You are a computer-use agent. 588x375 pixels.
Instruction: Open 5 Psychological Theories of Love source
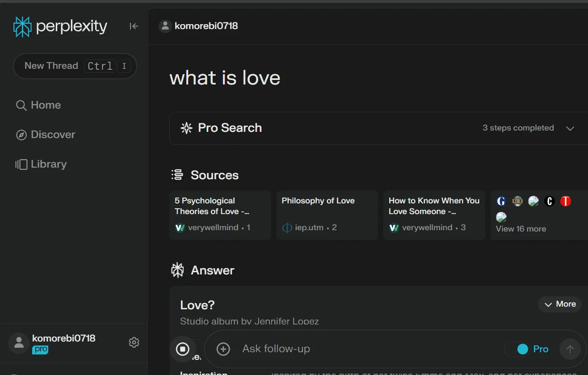pyautogui.click(x=220, y=215)
